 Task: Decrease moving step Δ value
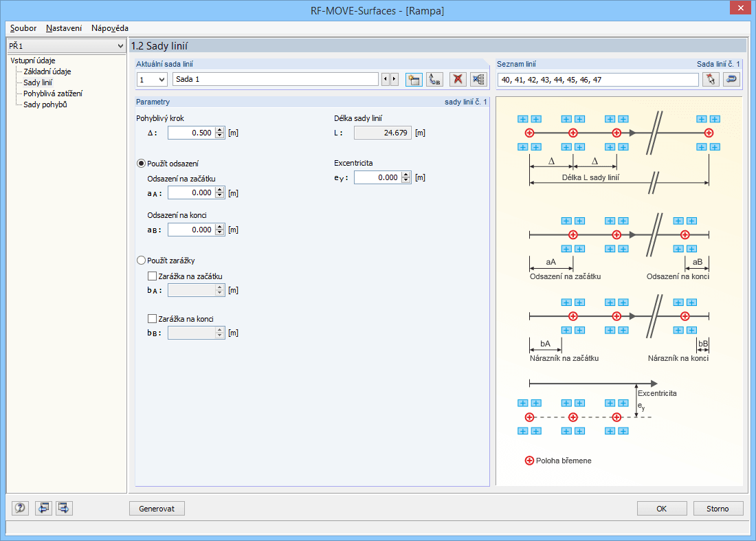220,135
